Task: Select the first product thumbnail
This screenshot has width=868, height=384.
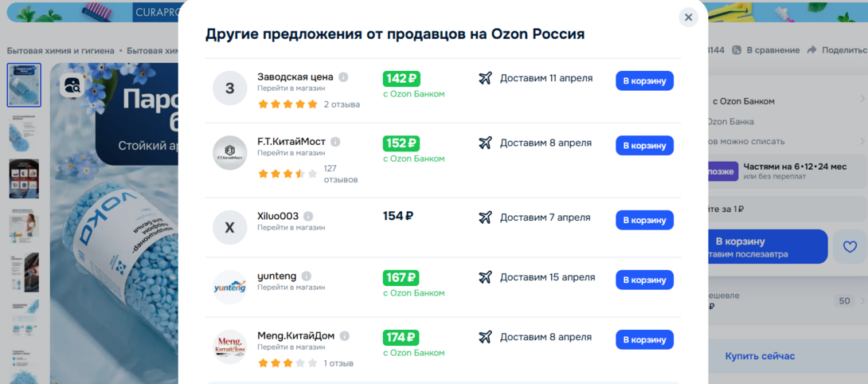Action: point(24,85)
